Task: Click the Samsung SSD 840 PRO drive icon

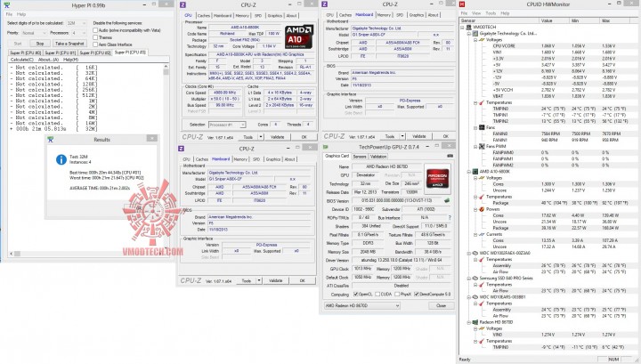Action: point(475,279)
